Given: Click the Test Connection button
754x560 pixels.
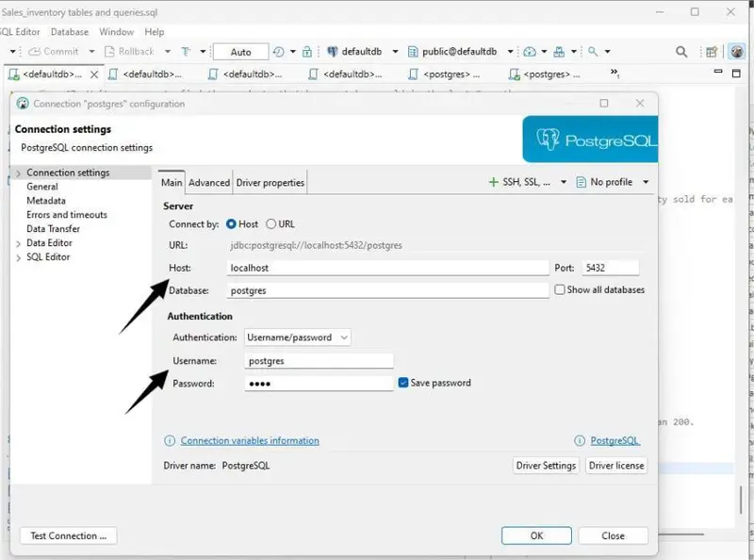Looking at the screenshot, I should 68,535.
